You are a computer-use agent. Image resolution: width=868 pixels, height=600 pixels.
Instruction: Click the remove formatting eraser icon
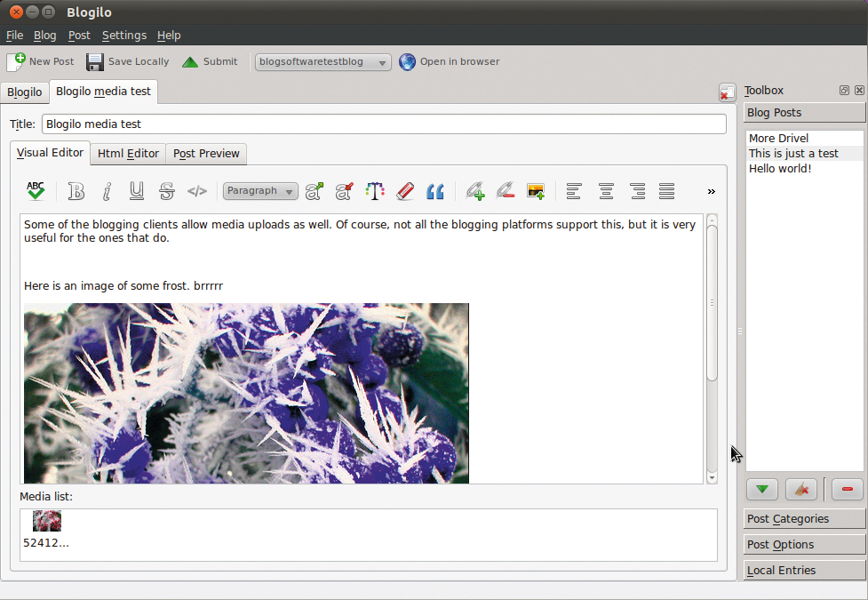(x=405, y=191)
